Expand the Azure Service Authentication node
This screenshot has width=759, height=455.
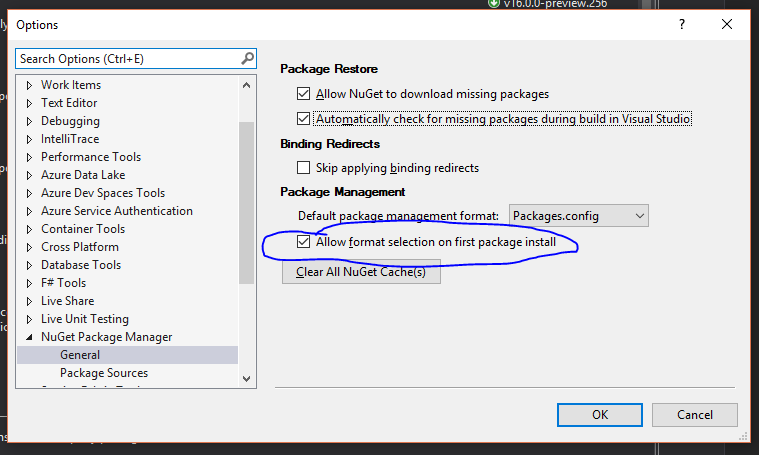29,211
